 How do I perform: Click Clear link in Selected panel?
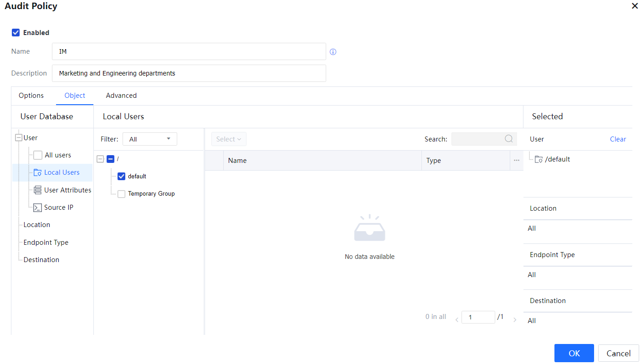click(618, 139)
